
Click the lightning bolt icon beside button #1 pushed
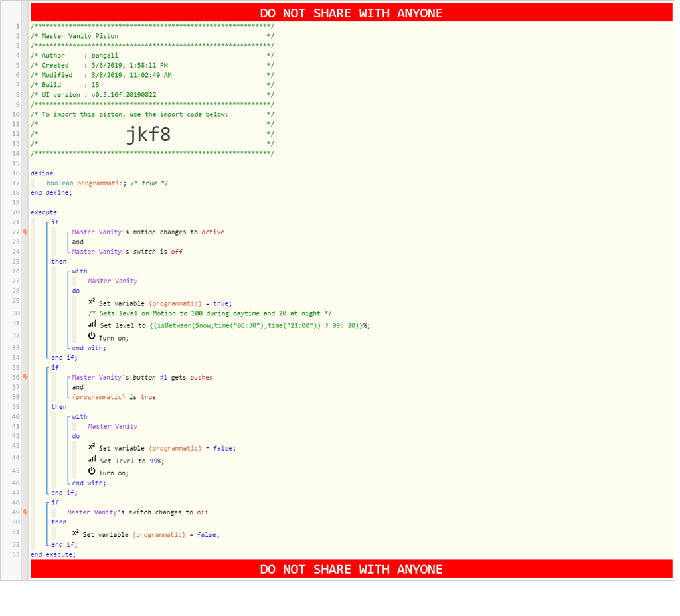(x=25, y=378)
